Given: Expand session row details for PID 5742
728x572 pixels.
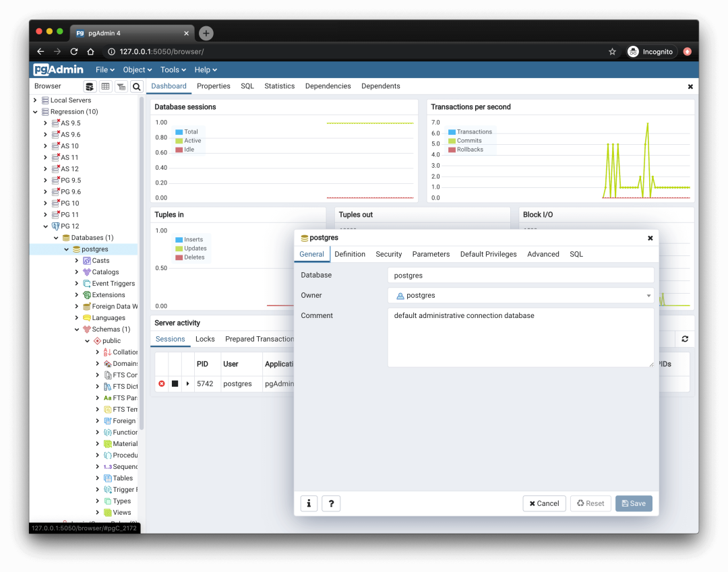Looking at the screenshot, I should tap(187, 383).
